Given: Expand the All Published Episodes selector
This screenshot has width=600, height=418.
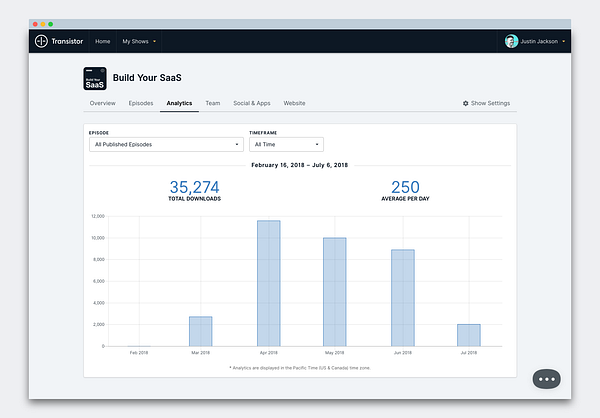Looking at the screenshot, I should tap(166, 144).
